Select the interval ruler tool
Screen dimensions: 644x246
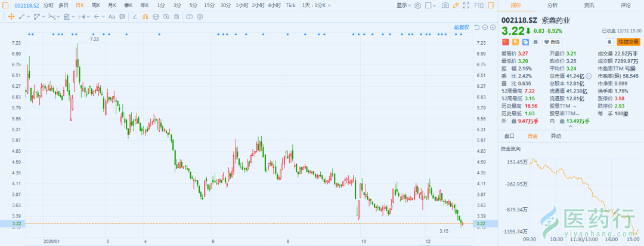point(81,17)
